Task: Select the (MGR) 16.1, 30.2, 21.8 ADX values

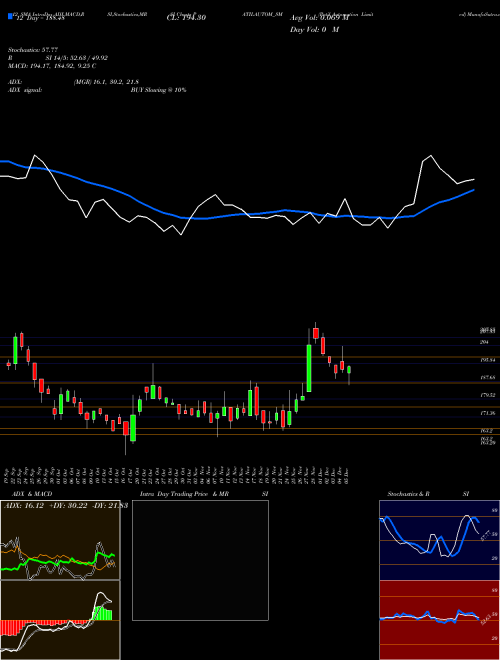Action: coord(106,82)
